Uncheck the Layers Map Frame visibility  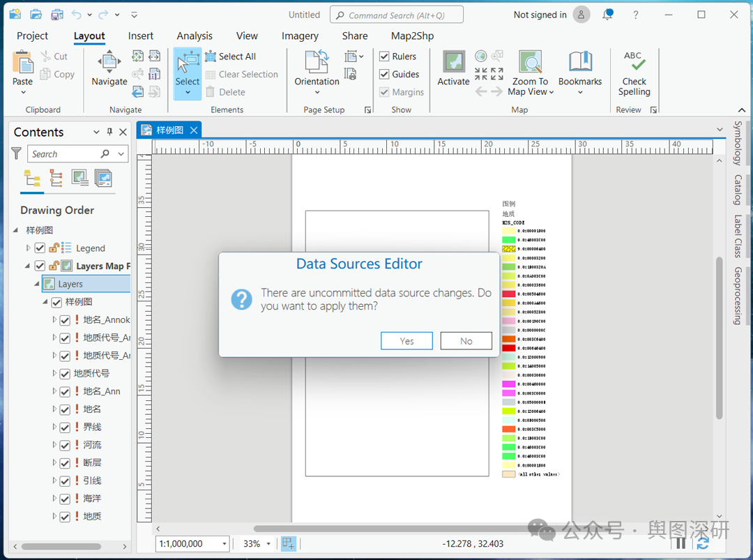(40, 266)
